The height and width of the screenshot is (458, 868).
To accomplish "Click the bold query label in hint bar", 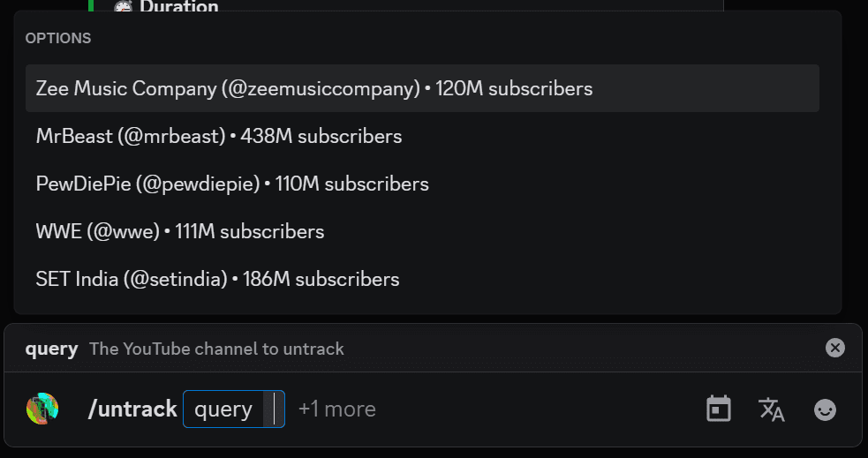I will pos(51,349).
